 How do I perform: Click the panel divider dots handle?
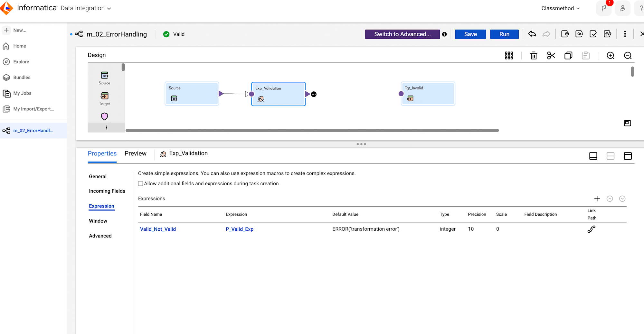361,144
